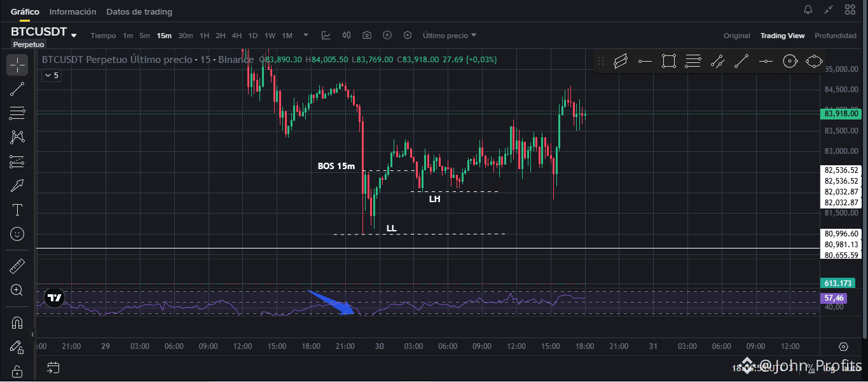868x382 pixels.
Task: Open candlestick chart style options
Action: click(347, 36)
